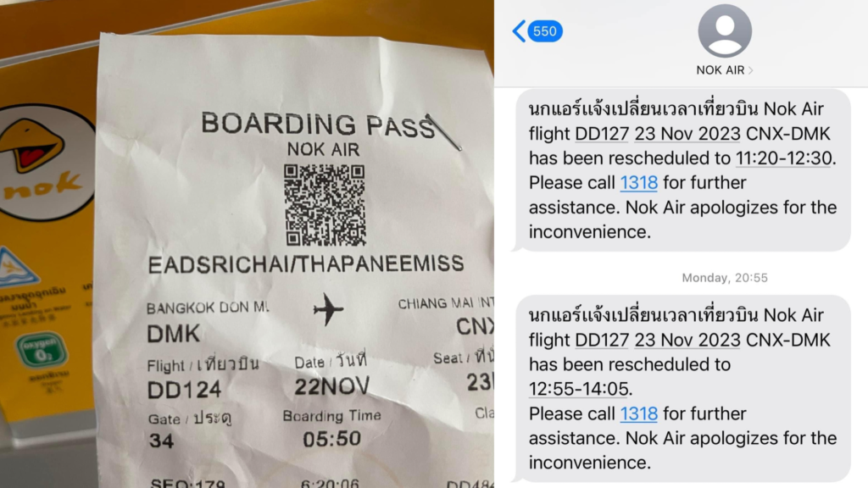Click the BOARDING PASS heading
This screenshot has width=868, height=488.
tap(319, 125)
